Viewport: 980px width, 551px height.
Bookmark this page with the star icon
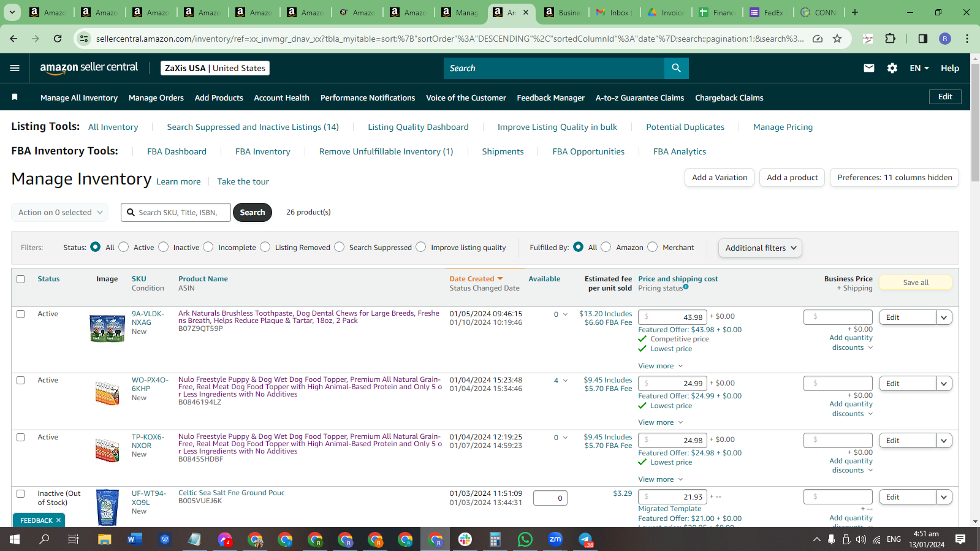[x=837, y=39]
